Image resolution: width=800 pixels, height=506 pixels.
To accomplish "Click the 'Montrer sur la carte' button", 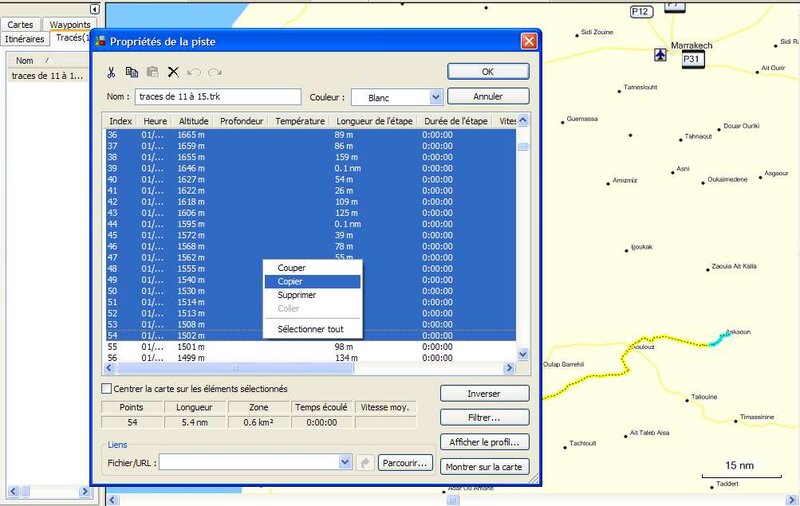I will pos(484,467).
